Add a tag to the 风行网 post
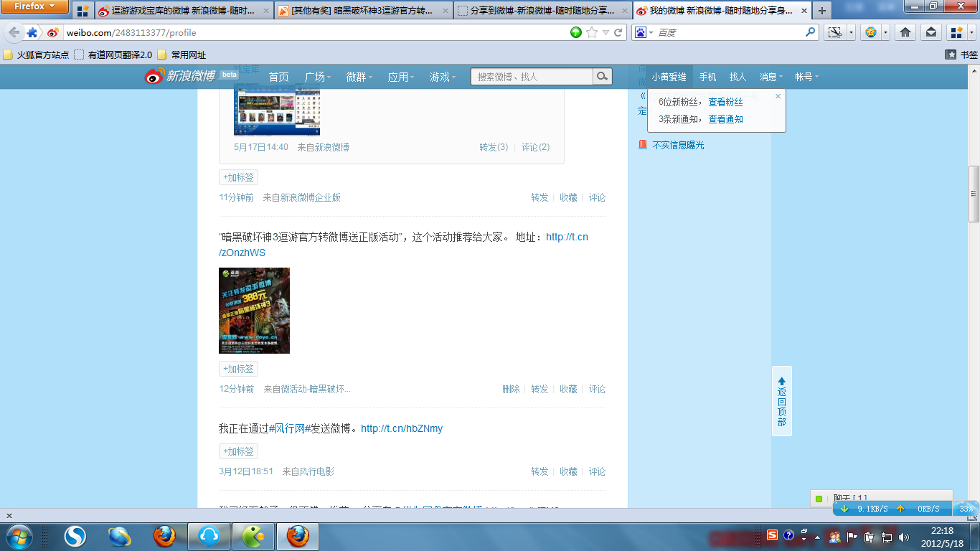This screenshot has height=551, width=980. [x=238, y=451]
